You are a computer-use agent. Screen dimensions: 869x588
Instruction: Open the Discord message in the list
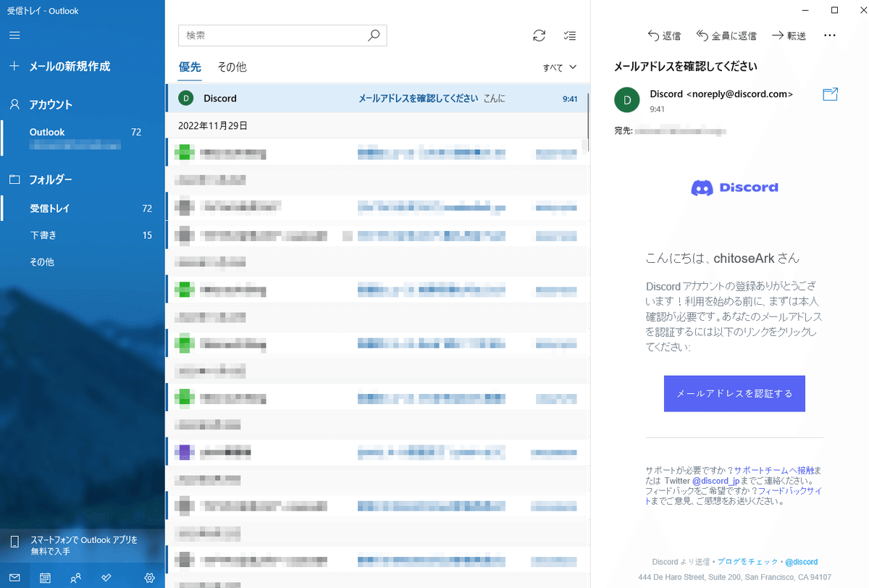point(377,98)
